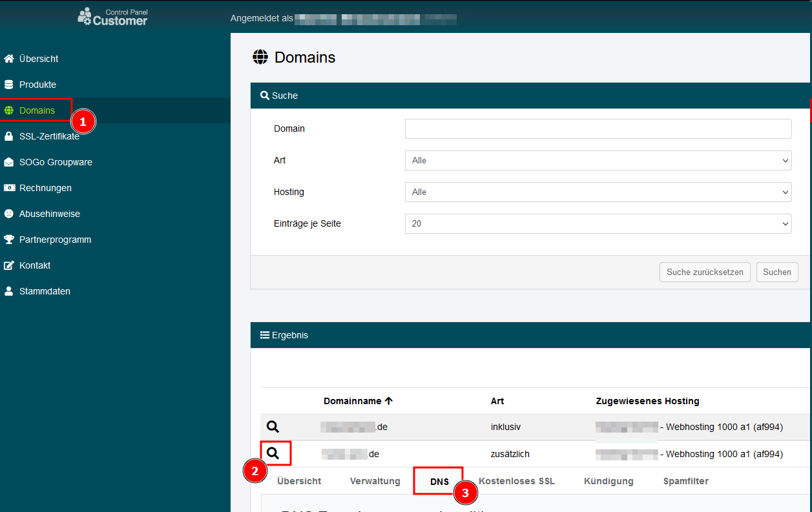Click the Partnerprogramm trophy icon

click(x=8, y=240)
